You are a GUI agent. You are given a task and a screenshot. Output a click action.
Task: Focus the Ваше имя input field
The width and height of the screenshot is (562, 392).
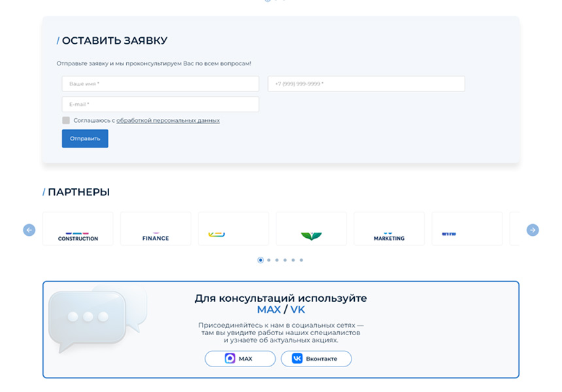pos(160,84)
